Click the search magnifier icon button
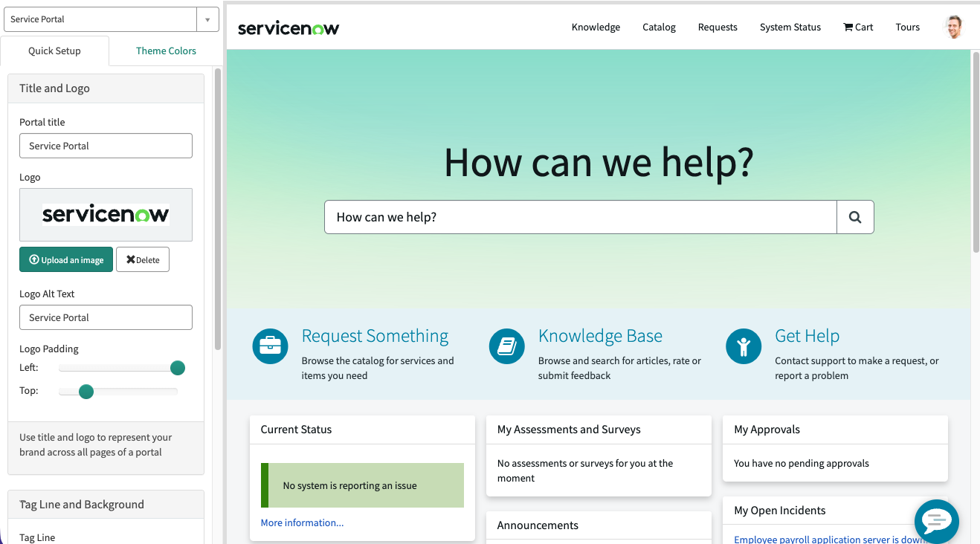The height and width of the screenshot is (544, 980). [x=855, y=217]
